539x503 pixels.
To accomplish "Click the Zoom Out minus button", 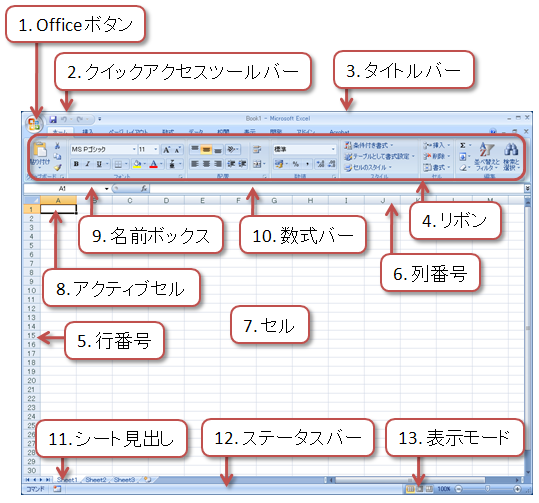I will coord(459,489).
